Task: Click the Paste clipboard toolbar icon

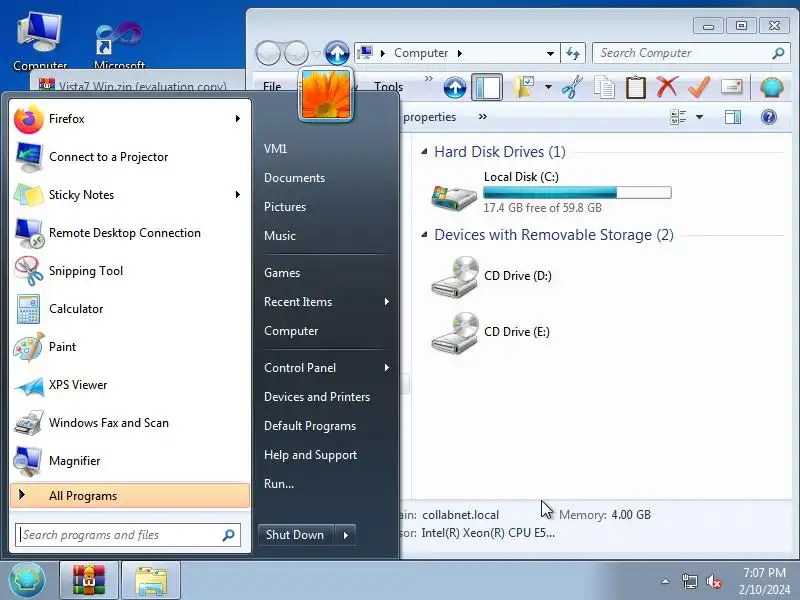Action: point(636,87)
